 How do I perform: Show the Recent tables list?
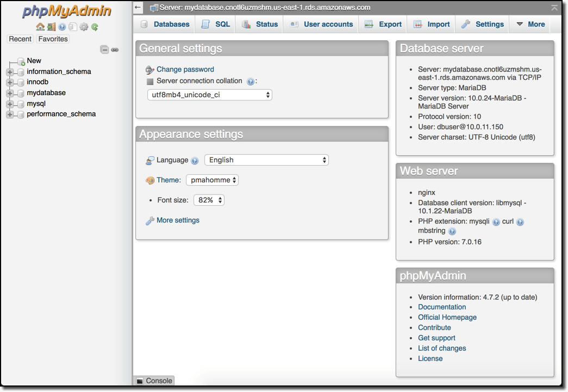click(20, 39)
